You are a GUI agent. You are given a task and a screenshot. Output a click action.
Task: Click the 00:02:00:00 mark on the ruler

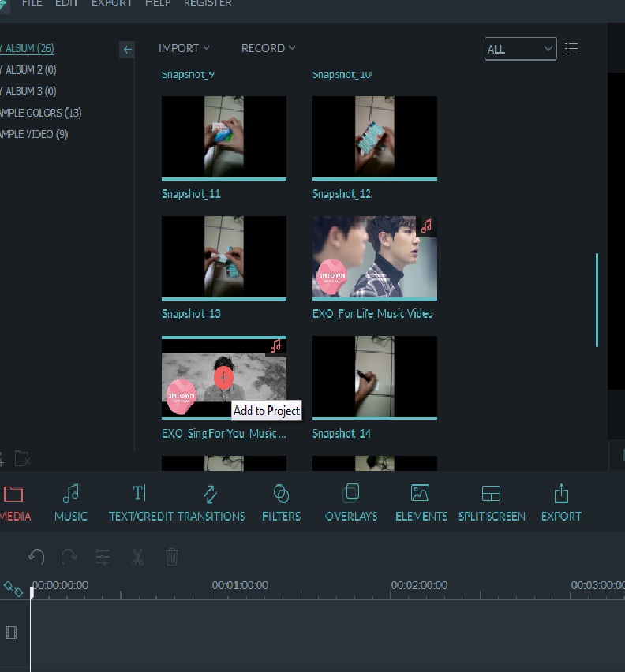[419, 585]
